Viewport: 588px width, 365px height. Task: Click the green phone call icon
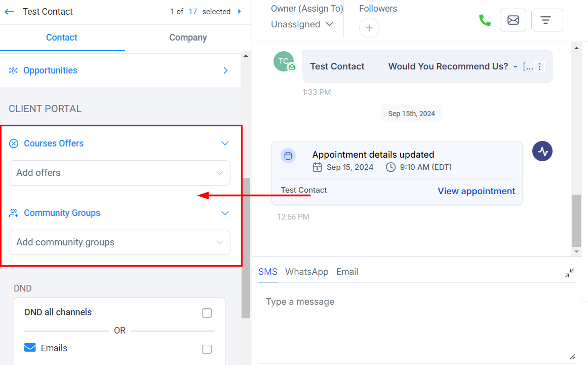coord(485,20)
